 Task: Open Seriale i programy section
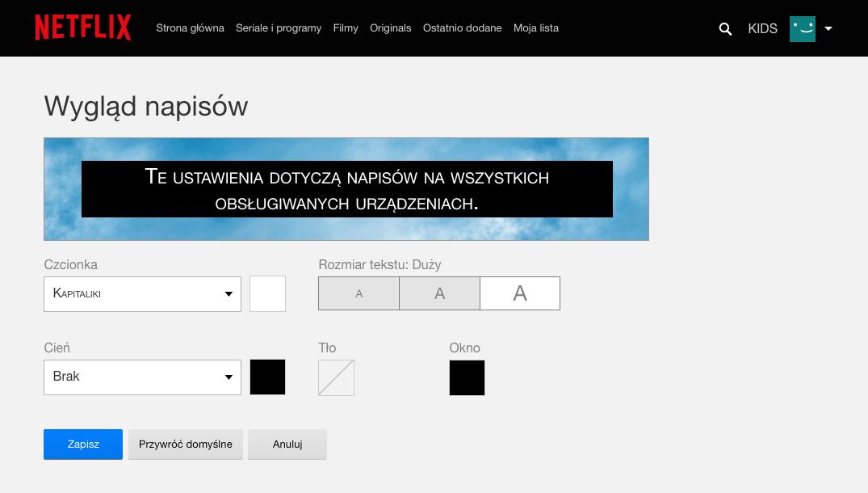click(279, 28)
